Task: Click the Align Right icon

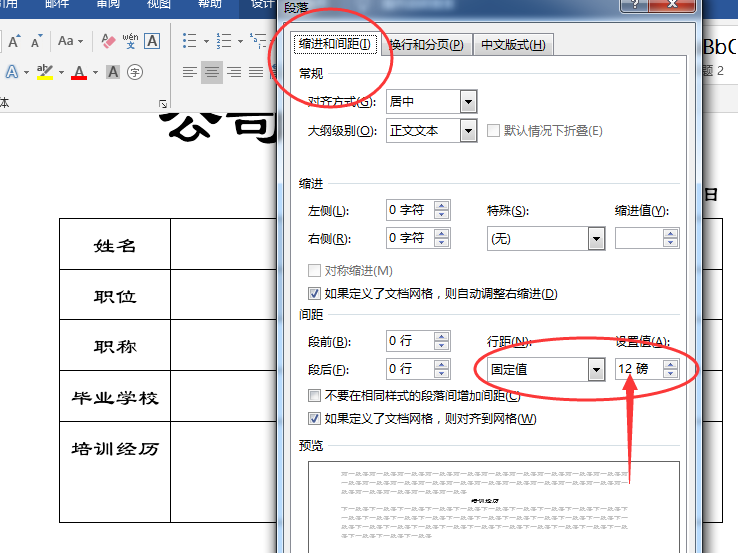Action: 234,72
